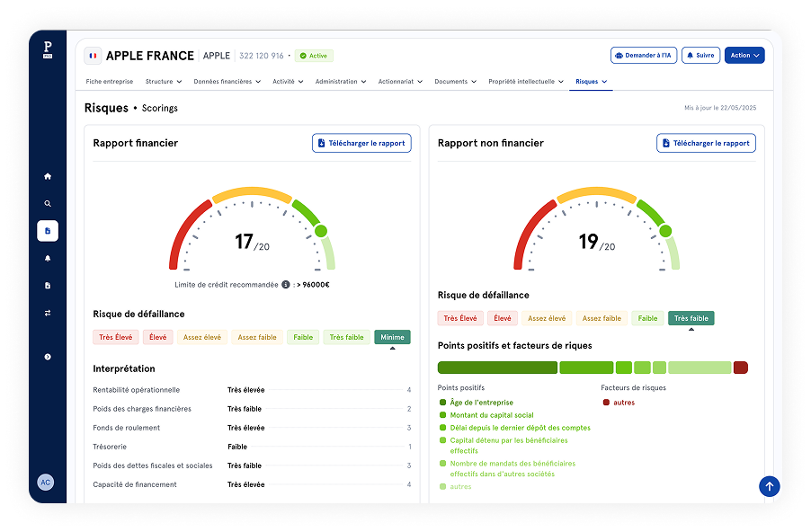Open the search magnifier in sidebar
The image size is (811, 532).
coord(48,204)
